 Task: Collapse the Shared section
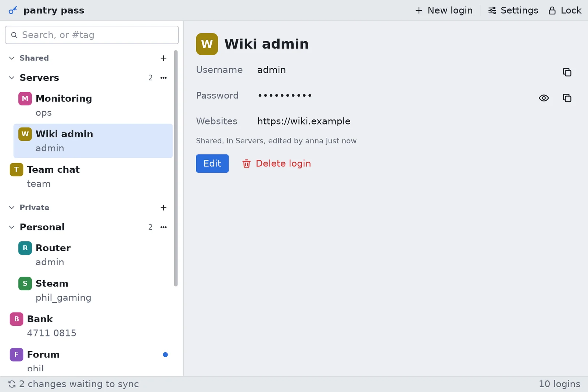click(x=12, y=58)
